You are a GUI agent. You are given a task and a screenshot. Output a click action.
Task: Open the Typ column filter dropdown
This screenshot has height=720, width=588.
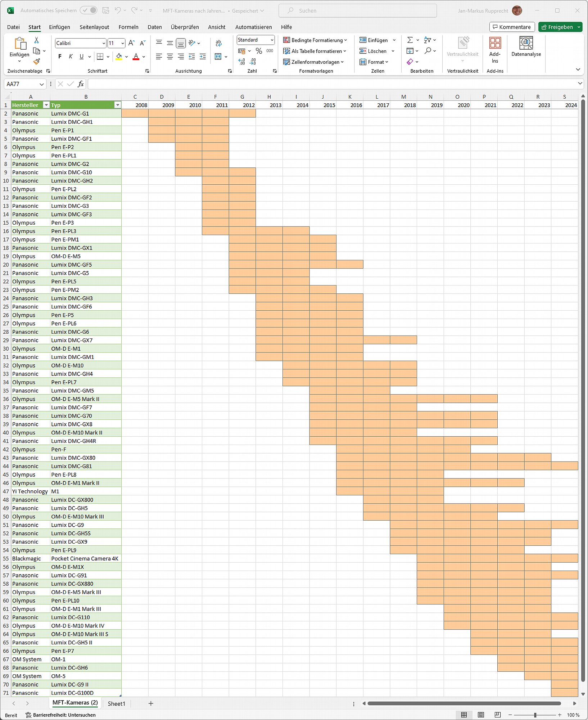[118, 105]
